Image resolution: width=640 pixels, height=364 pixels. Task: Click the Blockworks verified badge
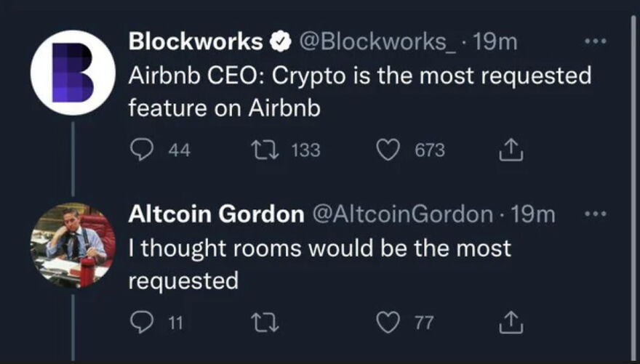(x=279, y=43)
